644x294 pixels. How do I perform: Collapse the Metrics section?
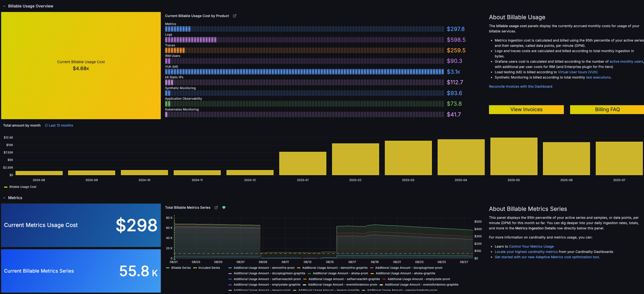coord(4,198)
